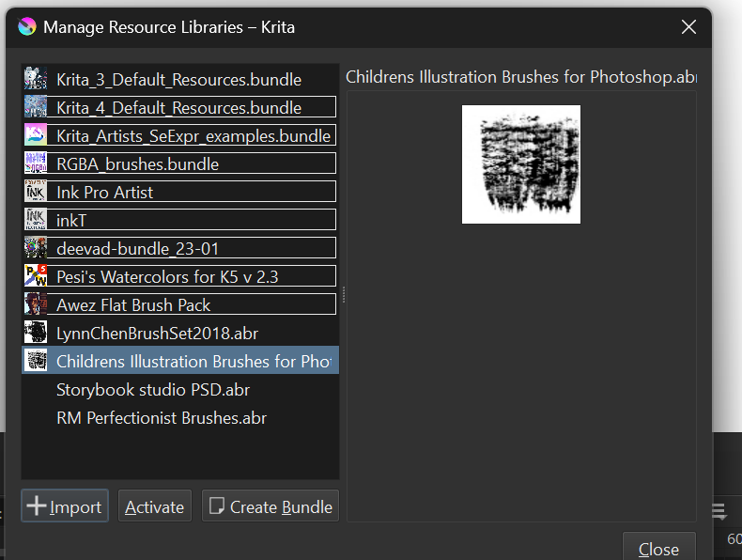Click the Childrens Illustration Brushes row icon

(36, 361)
